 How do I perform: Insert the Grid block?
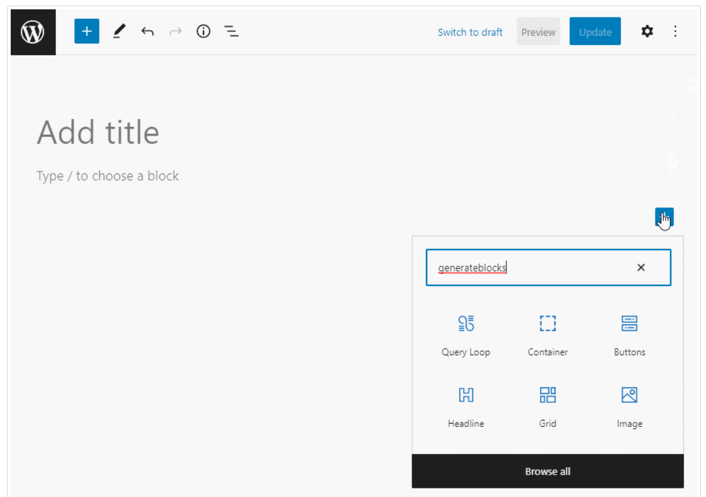coord(548,407)
